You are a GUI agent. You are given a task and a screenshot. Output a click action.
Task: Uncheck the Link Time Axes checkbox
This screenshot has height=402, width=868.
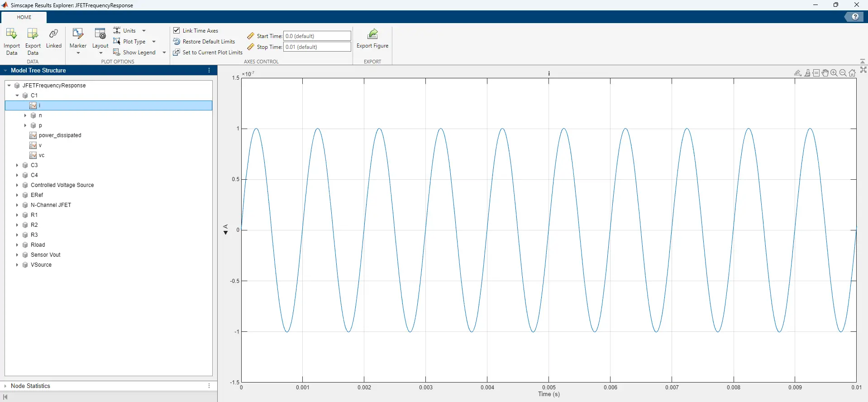click(177, 30)
